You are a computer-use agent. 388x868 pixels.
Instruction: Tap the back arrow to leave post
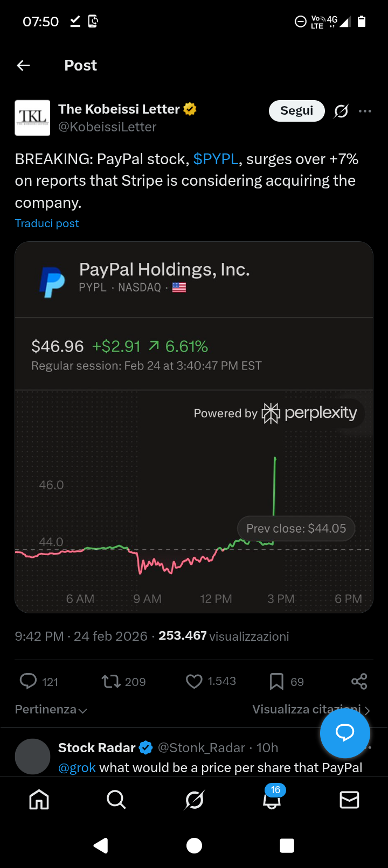tap(24, 66)
